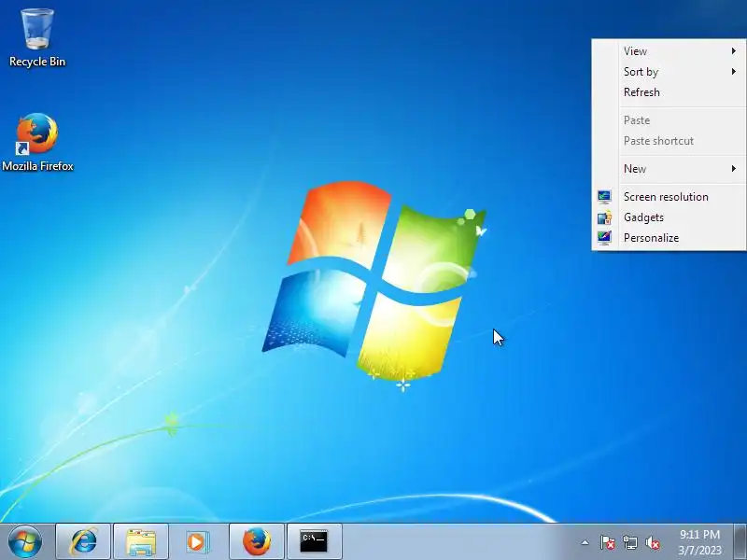The height and width of the screenshot is (560, 747).
Task: Open the Action Center flag icon
Action: 607,542
